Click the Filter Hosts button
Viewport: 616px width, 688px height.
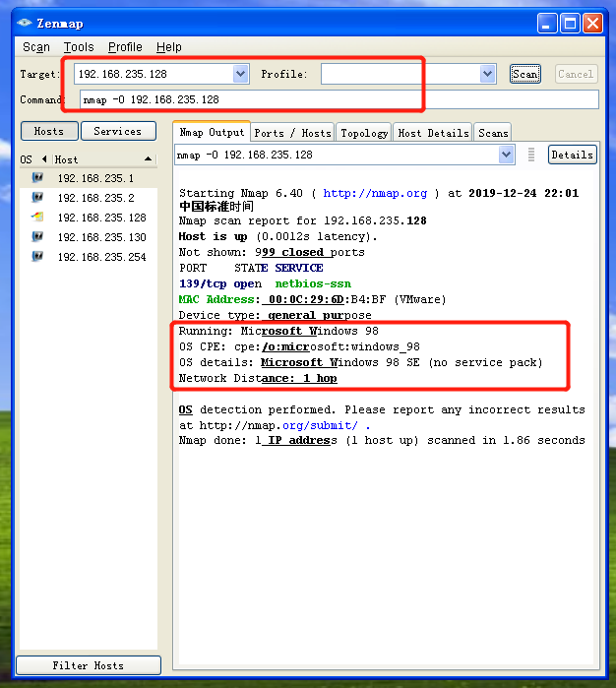(x=89, y=665)
